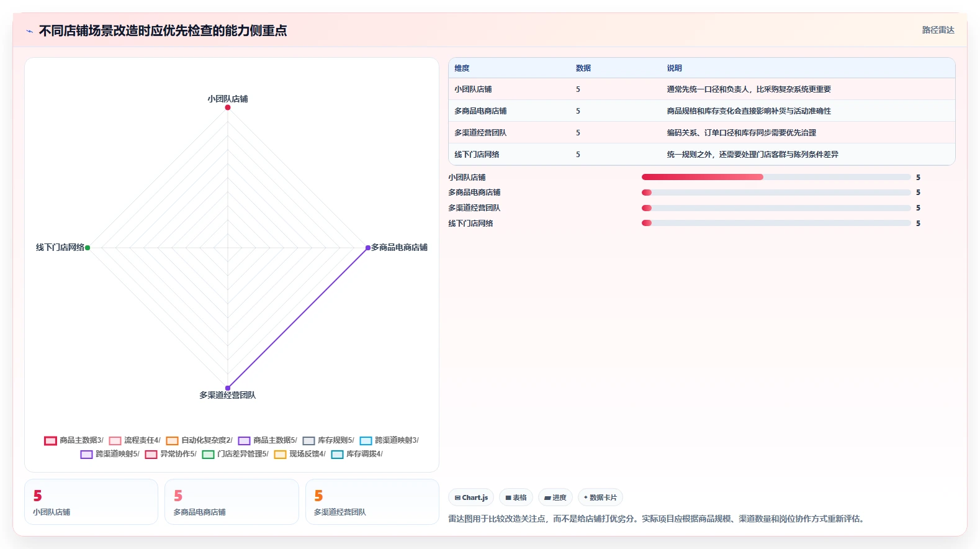
Task: Click the title icon beside 不同店铺场景改造
Action: coord(29,31)
